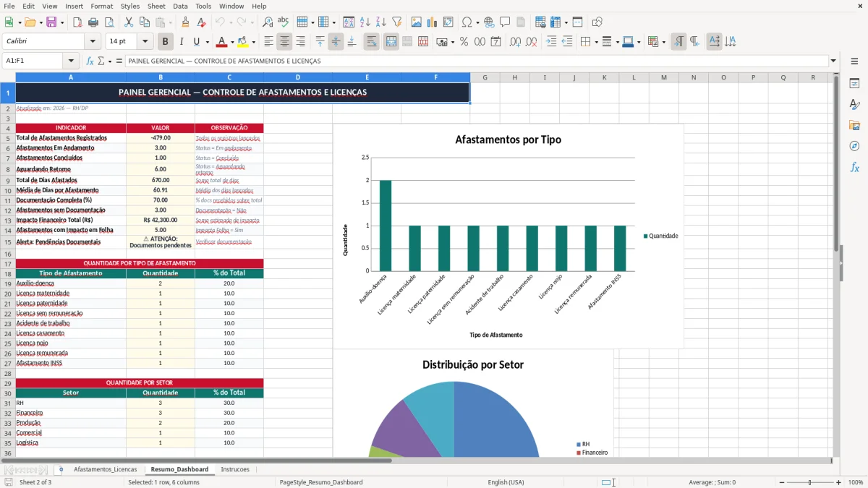
Task: Toggle Align Left
Action: tap(269, 42)
